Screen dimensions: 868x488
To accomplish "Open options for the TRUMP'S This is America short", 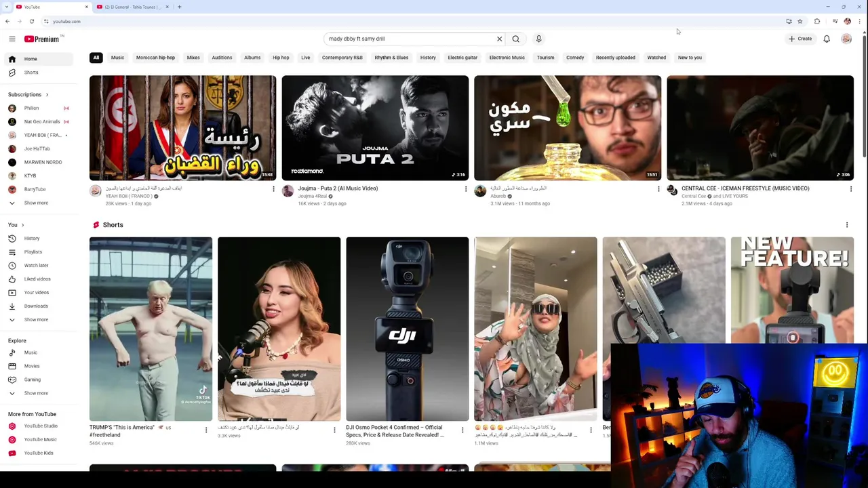I will click(206, 430).
